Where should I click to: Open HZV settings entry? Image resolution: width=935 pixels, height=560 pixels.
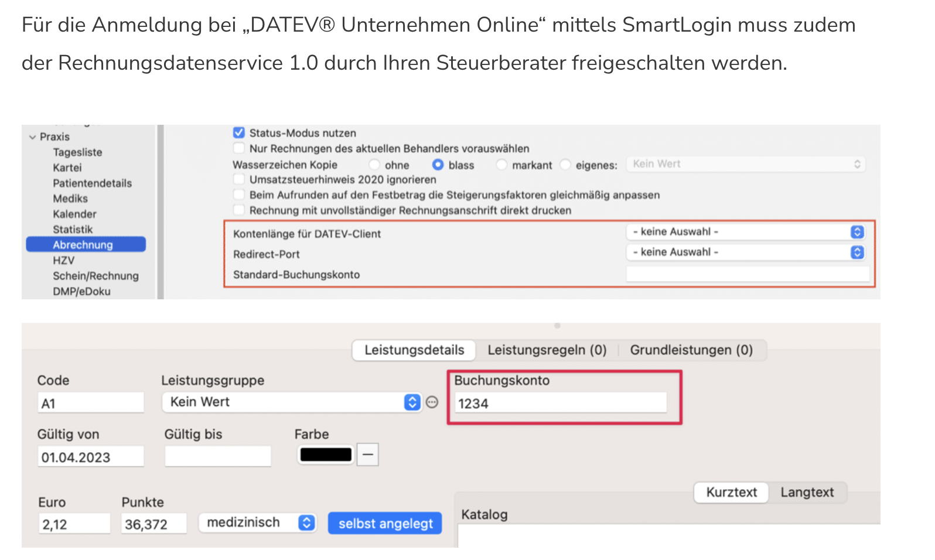pyautogui.click(x=63, y=261)
